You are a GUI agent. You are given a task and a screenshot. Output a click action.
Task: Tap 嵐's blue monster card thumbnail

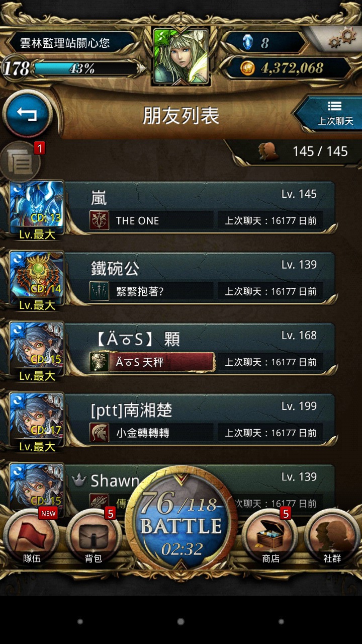click(37, 208)
